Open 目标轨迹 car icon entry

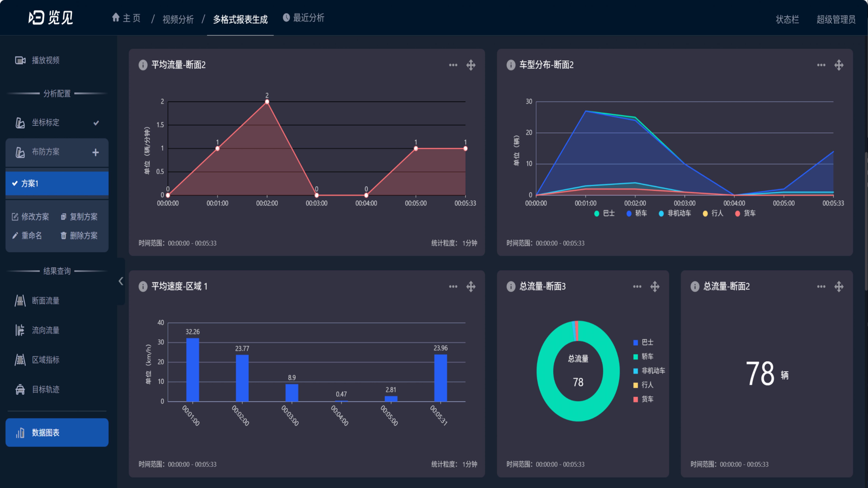coord(20,389)
